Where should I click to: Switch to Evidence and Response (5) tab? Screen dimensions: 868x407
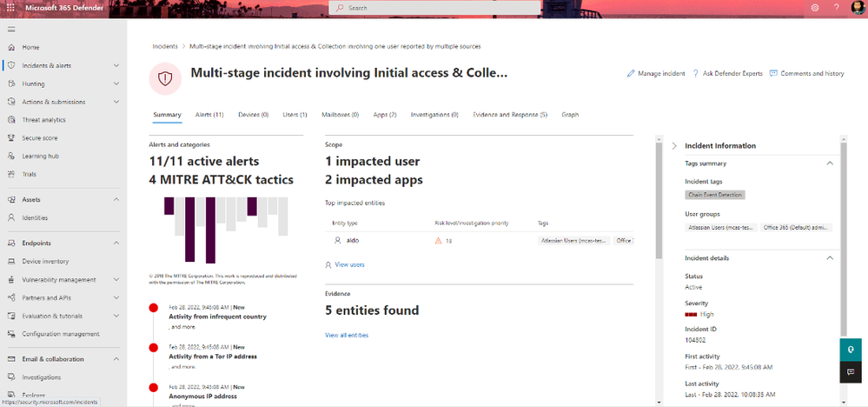tap(510, 115)
